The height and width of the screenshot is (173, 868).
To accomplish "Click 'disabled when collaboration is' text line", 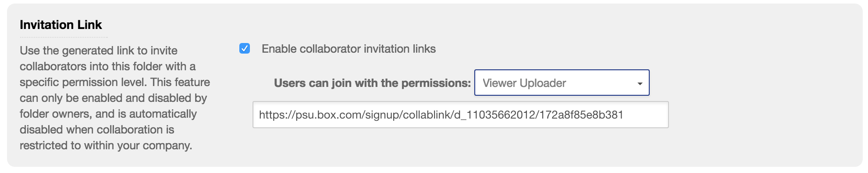I will pyautogui.click(x=97, y=130).
